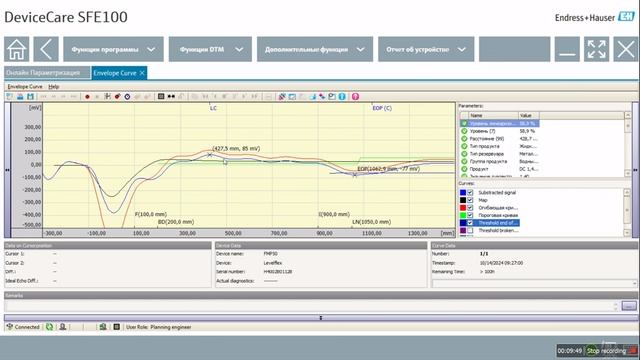
Task: Open the Help menu
Action: click(x=53, y=87)
